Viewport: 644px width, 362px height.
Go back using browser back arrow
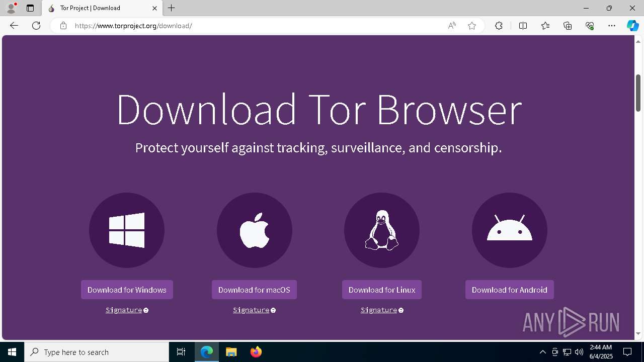point(14,26)
